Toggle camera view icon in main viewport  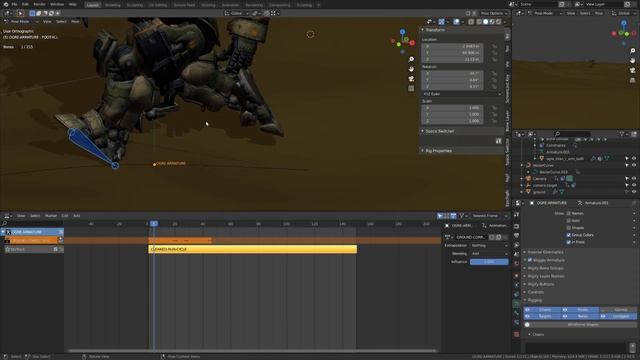point(411,79)
